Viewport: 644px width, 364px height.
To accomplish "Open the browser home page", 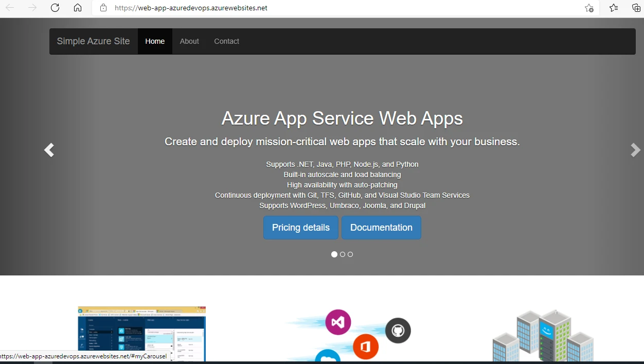I will [78, 8].
